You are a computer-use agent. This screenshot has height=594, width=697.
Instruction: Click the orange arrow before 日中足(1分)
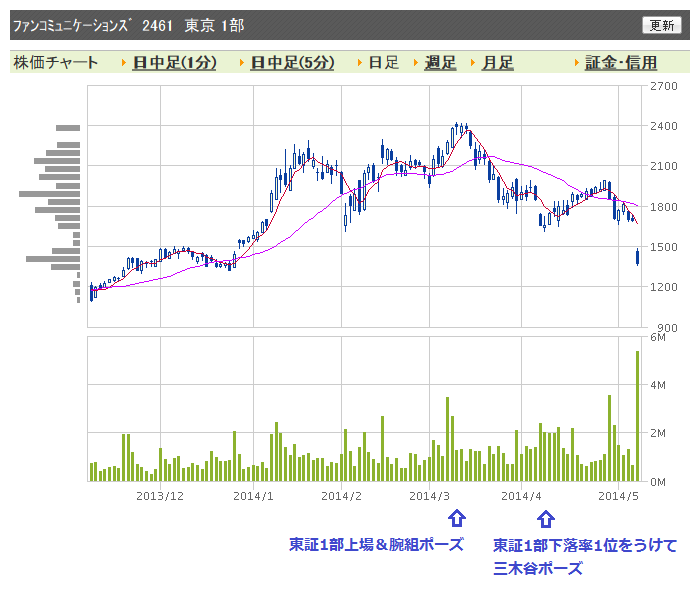tap(124, 63)
